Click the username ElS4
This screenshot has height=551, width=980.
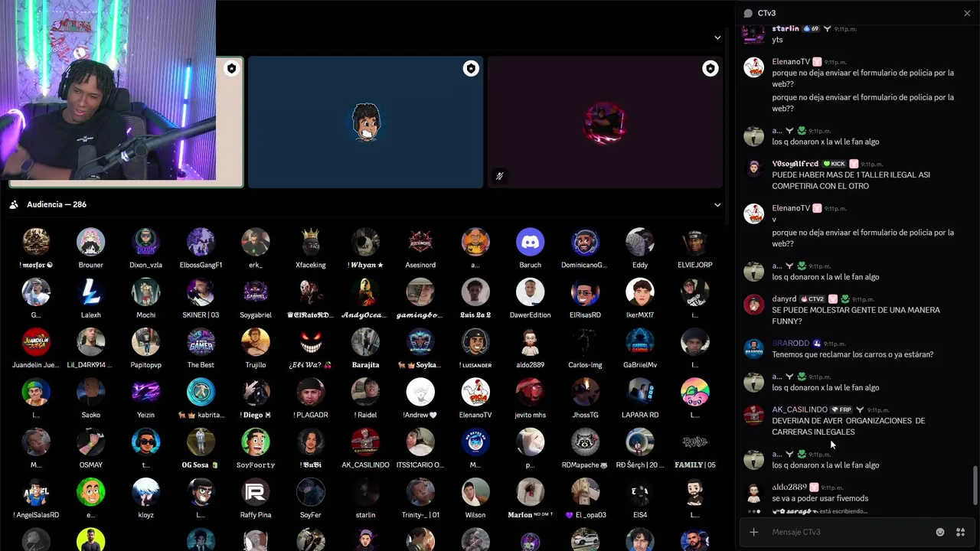coord(640,515)
